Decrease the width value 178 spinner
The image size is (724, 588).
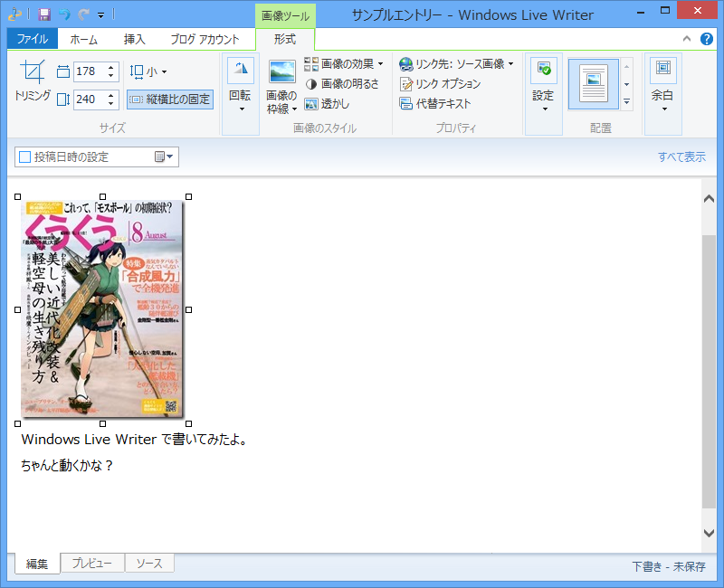tap(110, 76)
